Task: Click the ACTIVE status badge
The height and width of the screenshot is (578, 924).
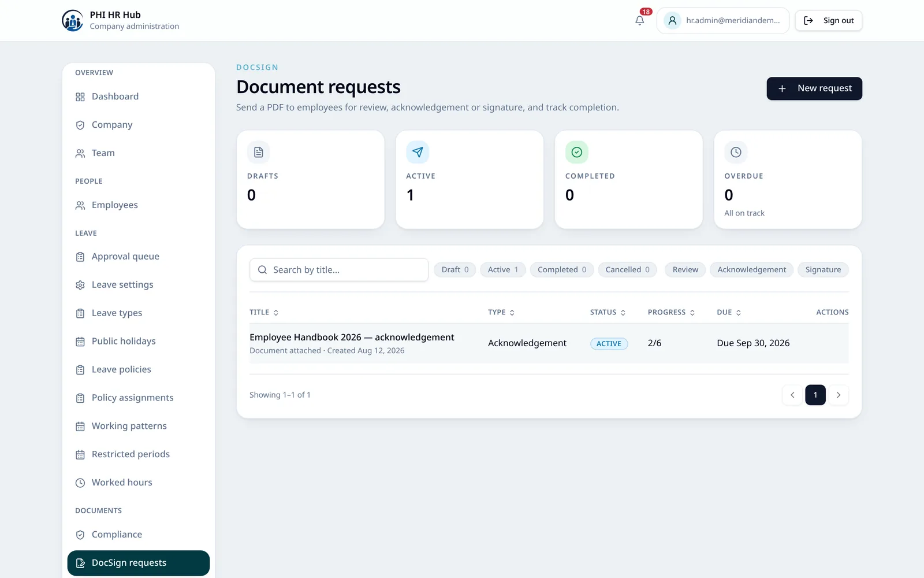Action: click(x=609, y=343)
